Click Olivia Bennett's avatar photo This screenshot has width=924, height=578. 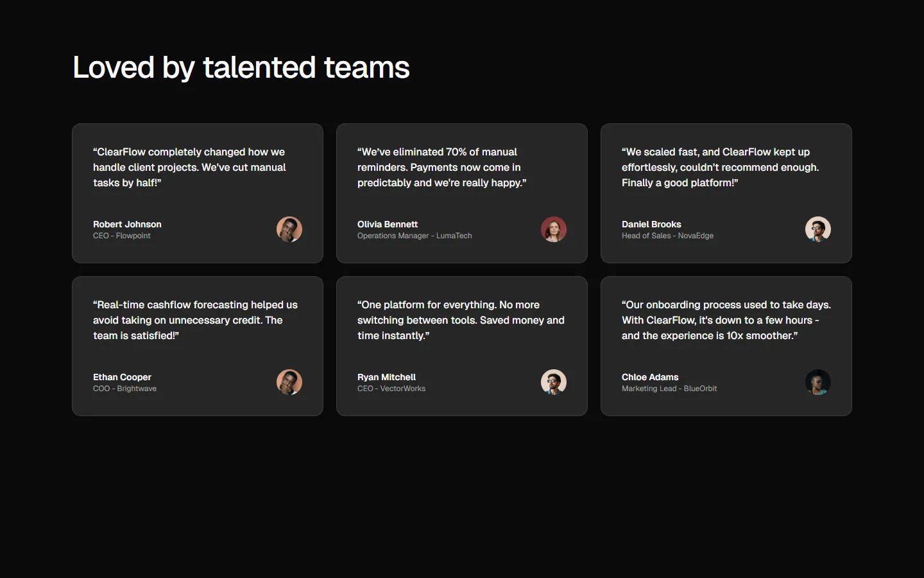[554, 229]
